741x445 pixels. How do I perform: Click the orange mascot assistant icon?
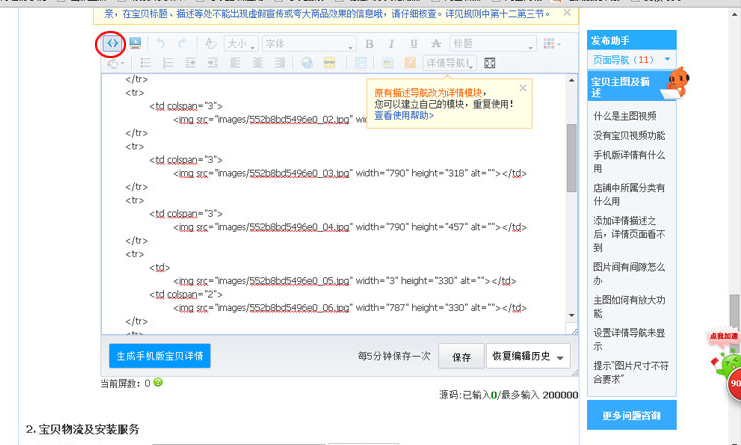676,83
